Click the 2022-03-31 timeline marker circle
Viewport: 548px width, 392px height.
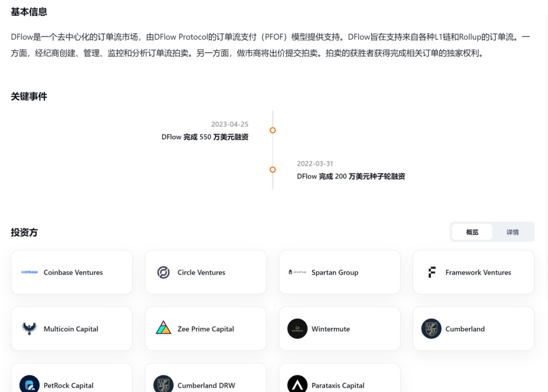[x=273, y=169]
